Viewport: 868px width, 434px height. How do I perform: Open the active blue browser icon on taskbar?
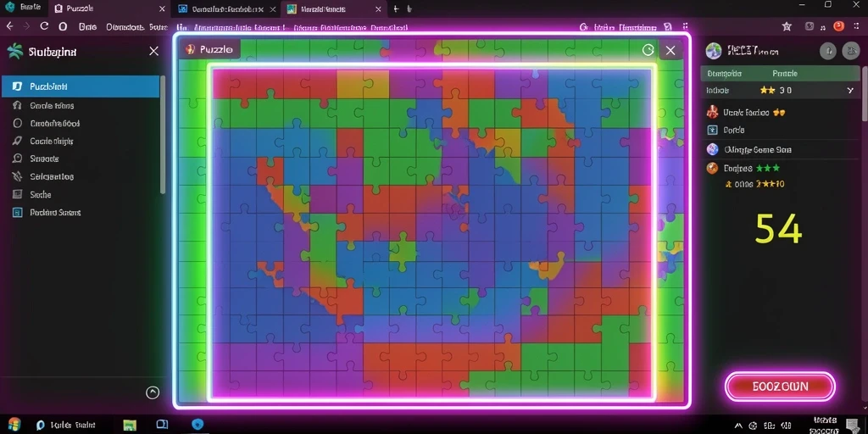(198, 425)
